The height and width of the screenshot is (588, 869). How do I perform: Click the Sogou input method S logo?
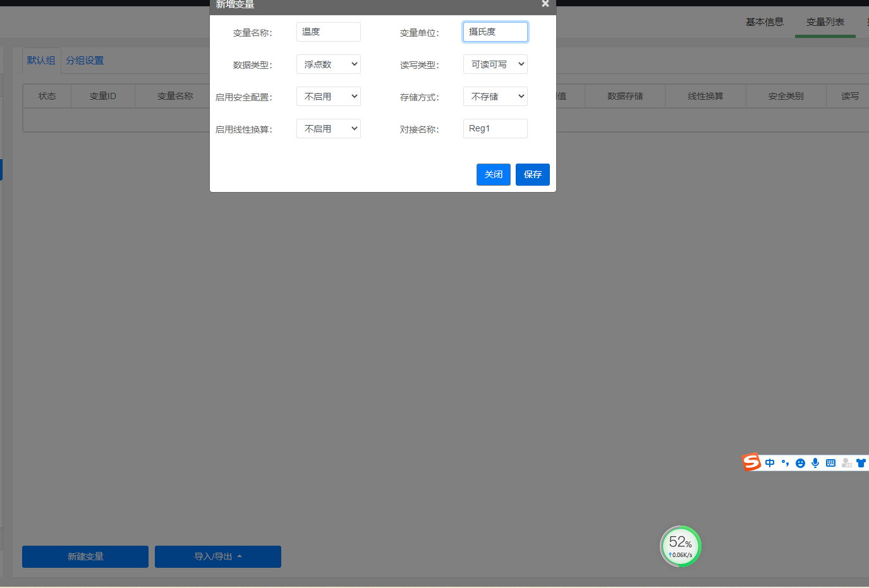pyautogui.click(x=751, y=462)
